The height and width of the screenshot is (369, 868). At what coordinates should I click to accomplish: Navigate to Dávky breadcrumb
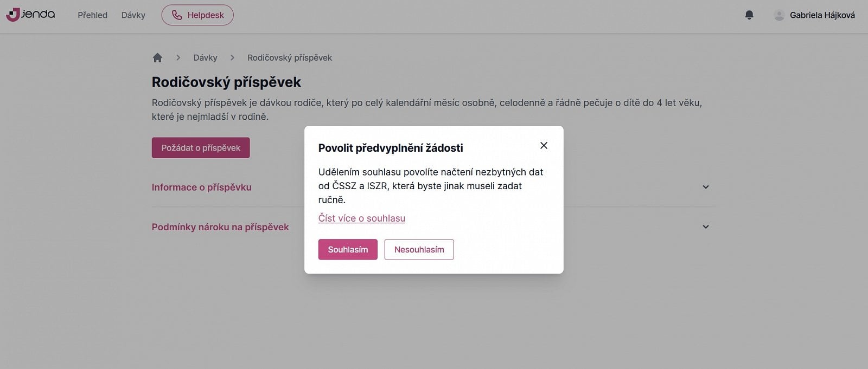point(205,57)
